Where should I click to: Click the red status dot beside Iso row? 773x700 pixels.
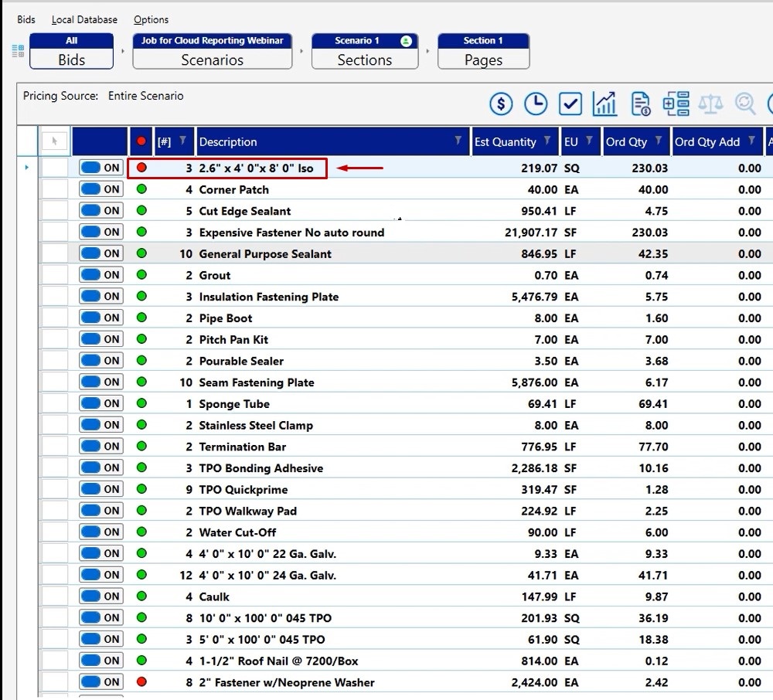141,167
